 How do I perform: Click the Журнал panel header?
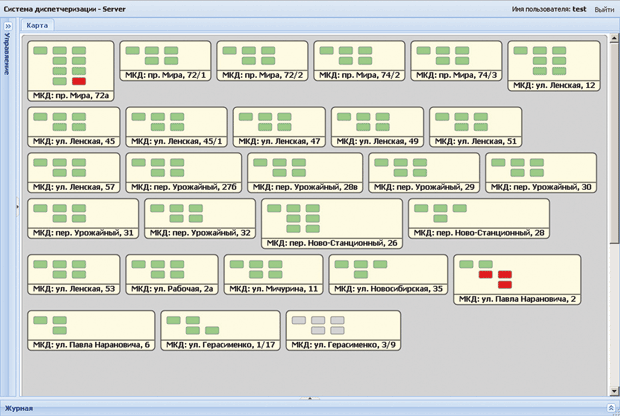coord(310,408)
